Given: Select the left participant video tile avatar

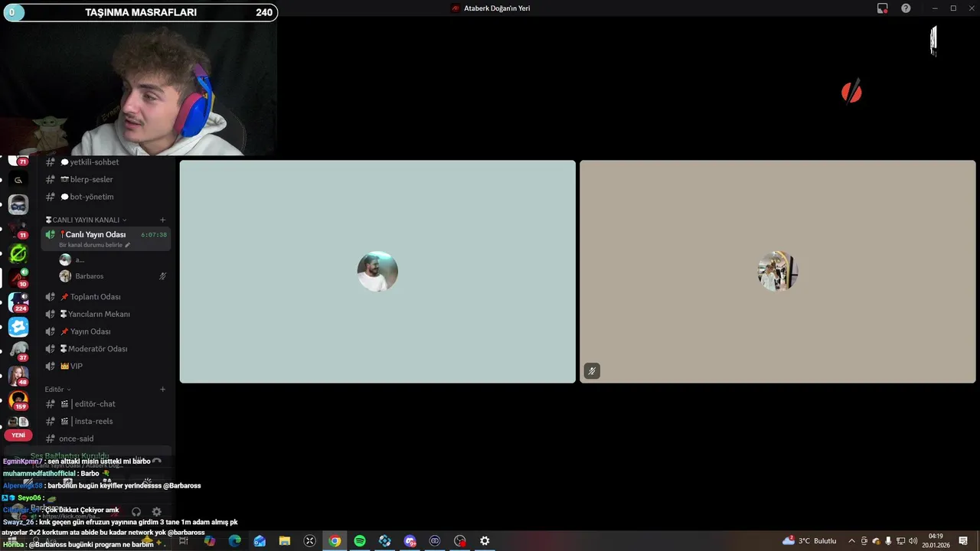Looking at the screenshot, I should coord(377,272).
